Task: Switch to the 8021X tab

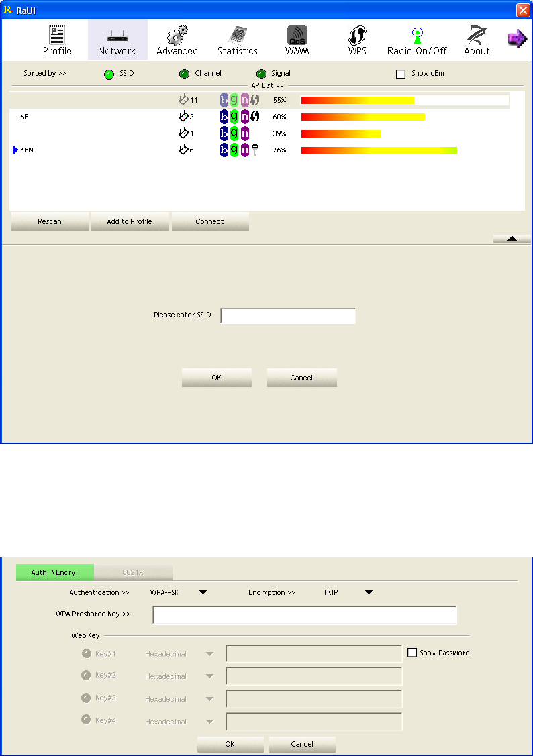Action: tap(133, 572)
